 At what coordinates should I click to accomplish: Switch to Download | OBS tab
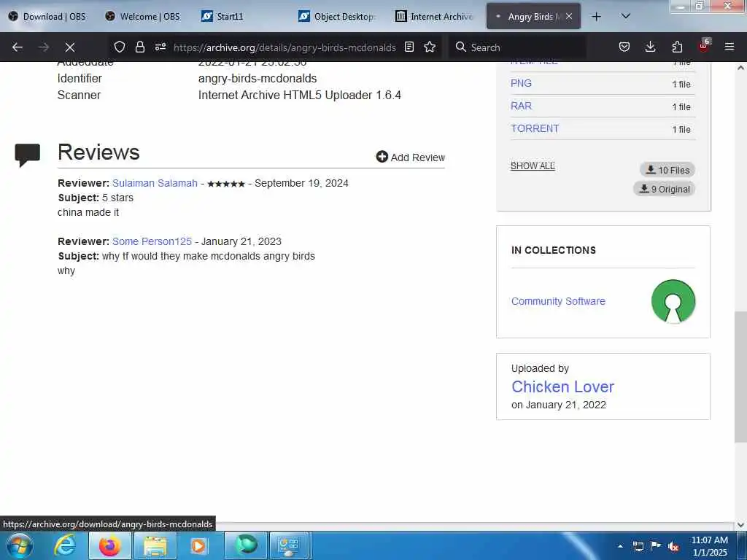coord(47,17)
